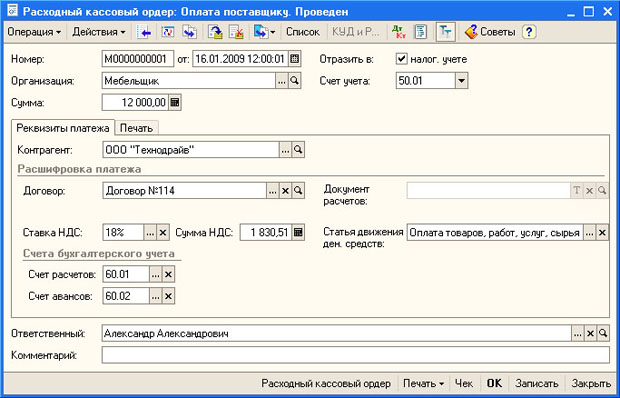Open Советы tips
Screen dimensions: 620x398
pos(490,32)
